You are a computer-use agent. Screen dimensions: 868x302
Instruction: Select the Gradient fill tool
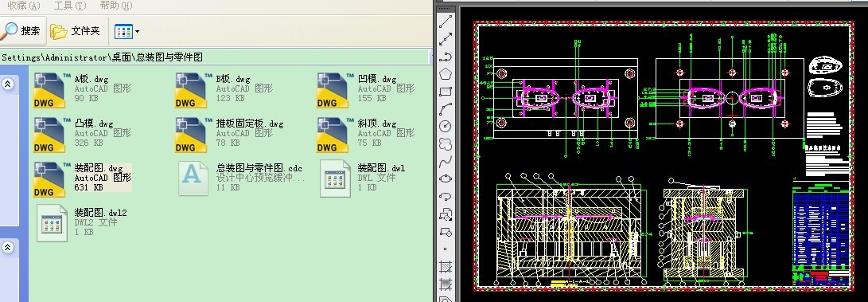(445, 284)
